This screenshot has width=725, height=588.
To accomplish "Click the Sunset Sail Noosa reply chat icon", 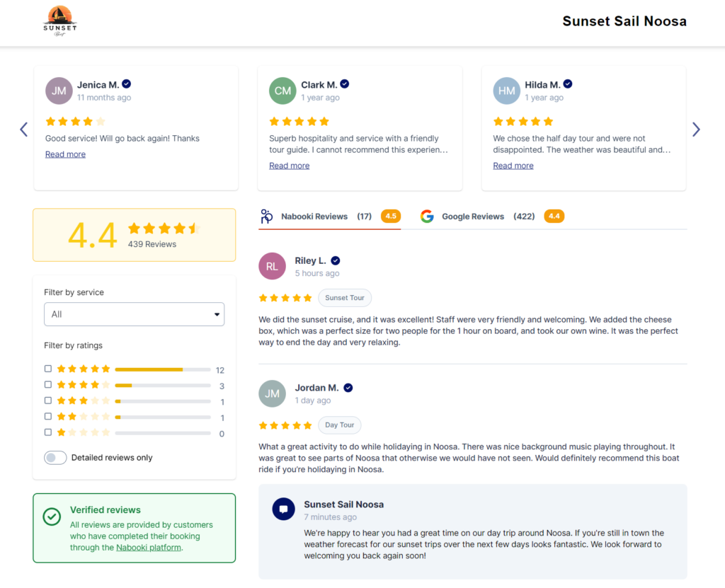I will 283,509.
